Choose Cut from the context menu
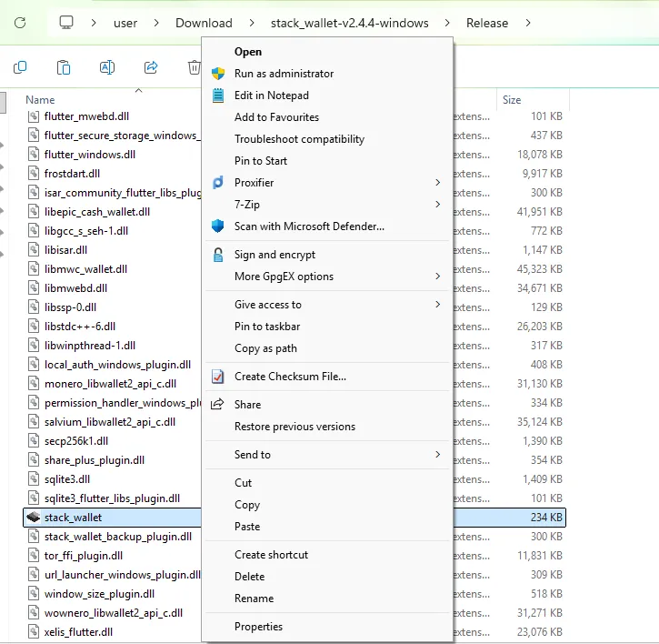Viewport: 659px width, 644px height. click(327, 483)
